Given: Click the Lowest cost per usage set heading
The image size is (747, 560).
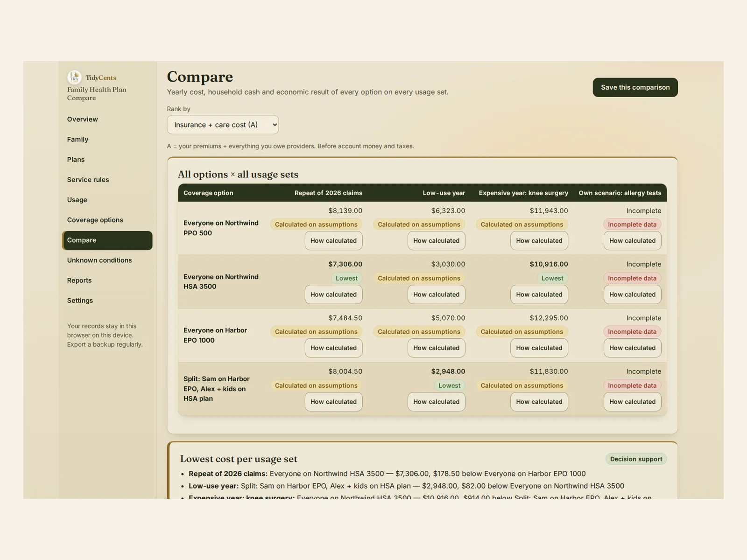Looking at the screenshot, I should (x=239, y=459).
